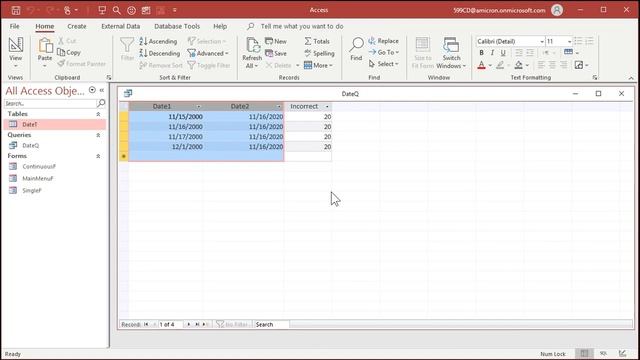The height and width of the screenshot is (360, 640).
Task: Click the Tell me what you want to do box
Action: (302, 26)
